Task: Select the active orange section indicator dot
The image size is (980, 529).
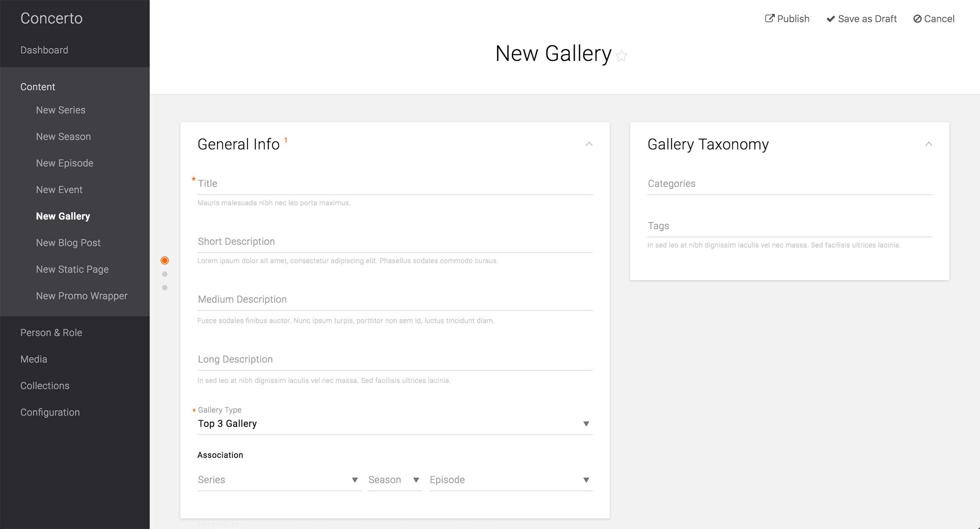Action: 165,260
